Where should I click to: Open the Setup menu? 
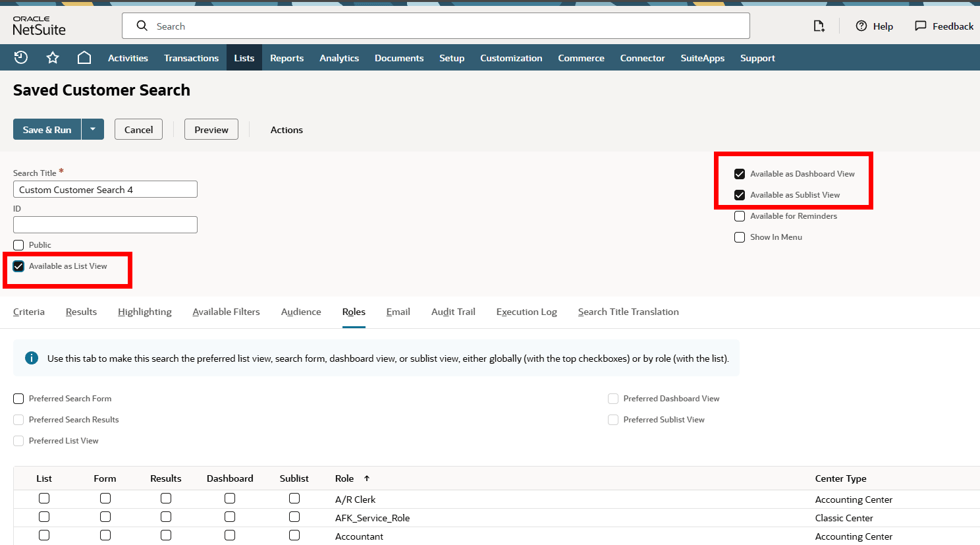[452, 58]
